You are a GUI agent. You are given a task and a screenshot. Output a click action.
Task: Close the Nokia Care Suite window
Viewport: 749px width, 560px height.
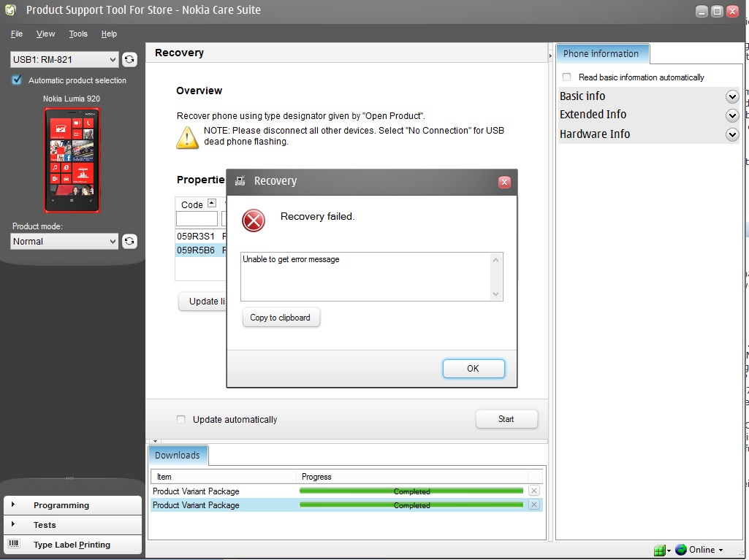pyautogui.click(x=732, y=12)
